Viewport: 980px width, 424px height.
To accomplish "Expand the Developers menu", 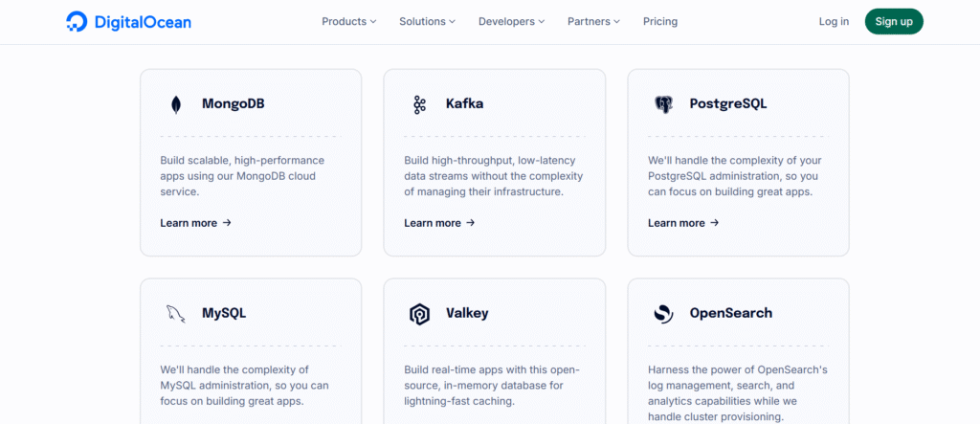I will click(511, 21).
